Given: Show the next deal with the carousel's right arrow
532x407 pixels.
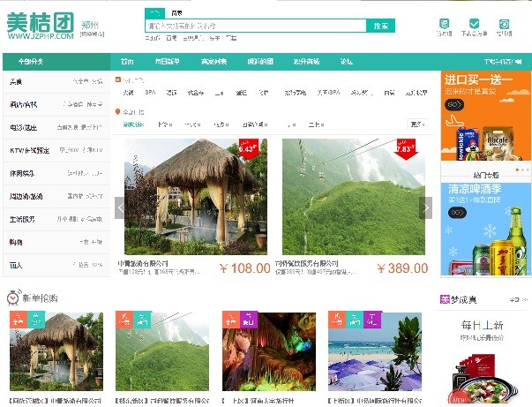Looking at the screenshot, I should point(426,207).
